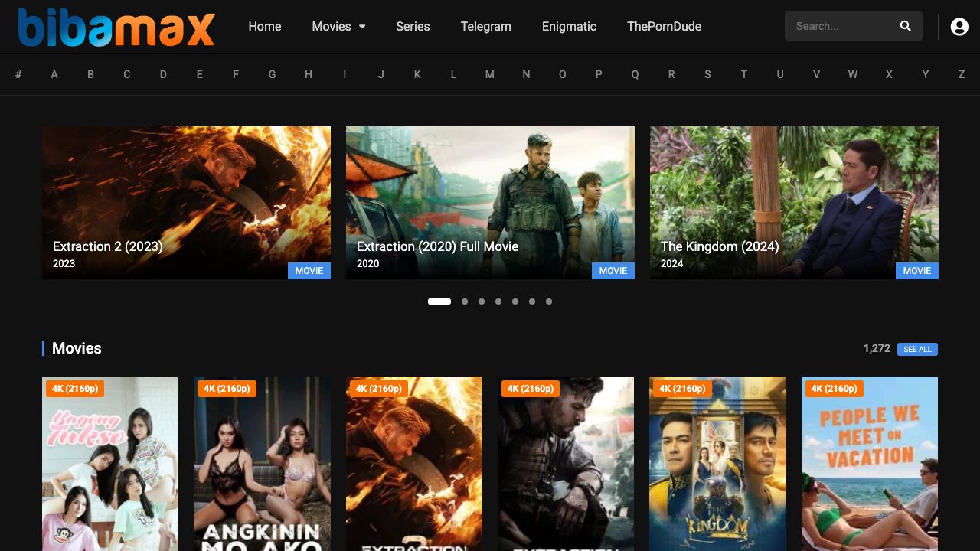Screen dimensions: 980x551
Task: Filter titles by letter N
Action: [x=526, y=74]
